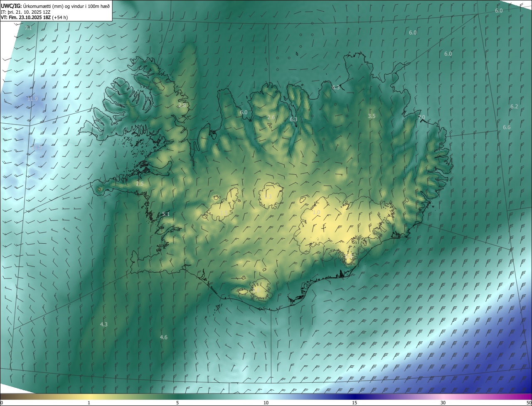Click the 11.9 value label on the map
This screenshot has width=532, height=406.
[x=32, y=99]
